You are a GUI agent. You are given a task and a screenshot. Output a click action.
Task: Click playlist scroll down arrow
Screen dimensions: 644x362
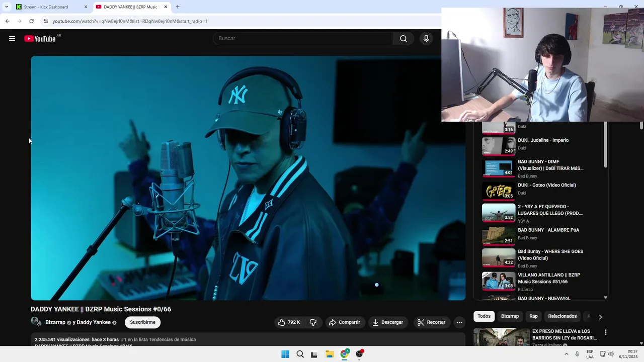(605, 298)
